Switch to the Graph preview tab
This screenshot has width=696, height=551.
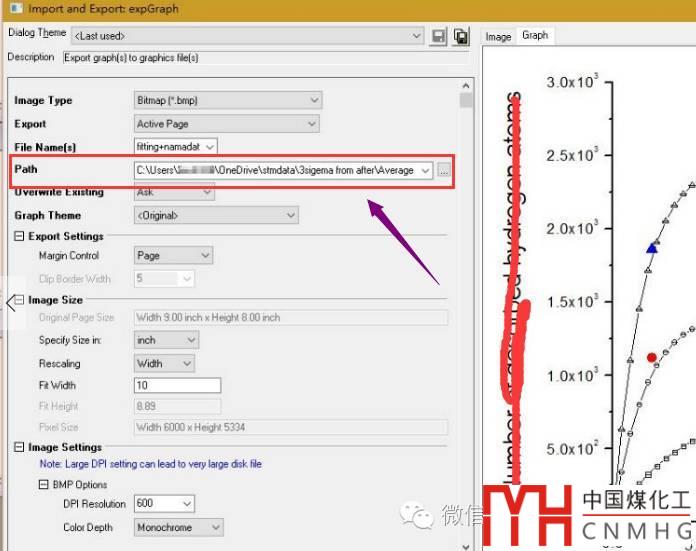[535, 35]
